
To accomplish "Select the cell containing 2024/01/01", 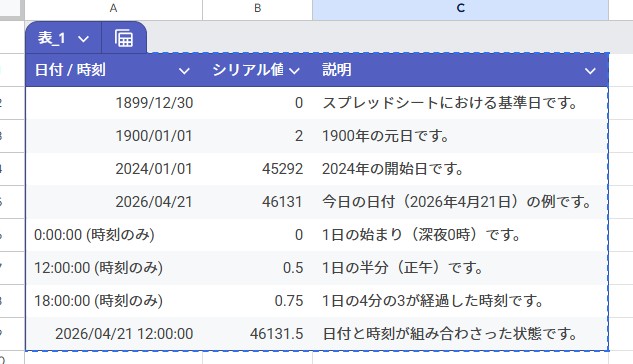I will (114, 169).
